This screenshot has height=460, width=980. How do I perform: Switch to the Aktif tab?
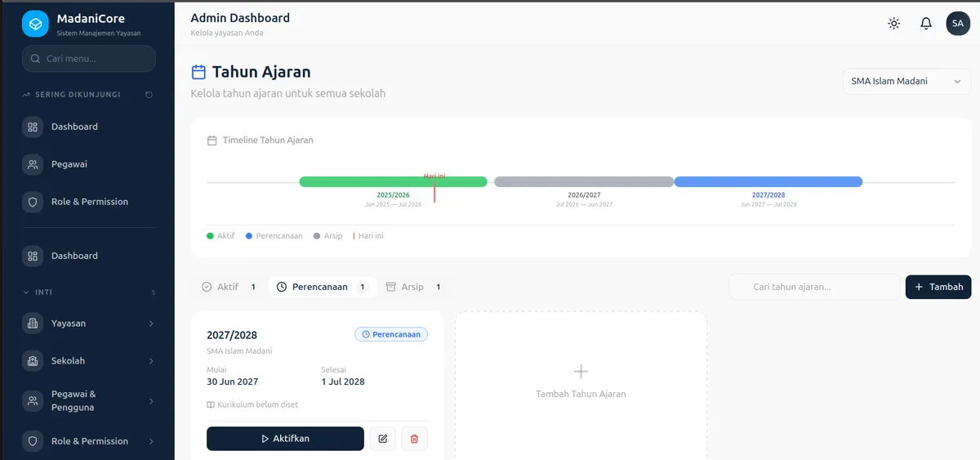pos(230,287)
